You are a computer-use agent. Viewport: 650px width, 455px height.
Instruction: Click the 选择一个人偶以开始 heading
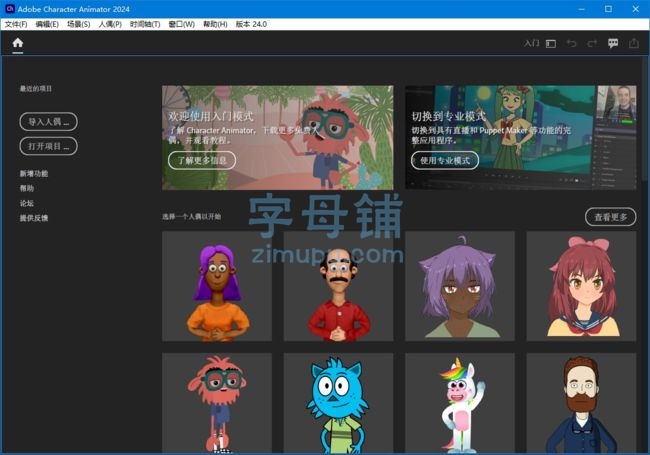(191, 216)
